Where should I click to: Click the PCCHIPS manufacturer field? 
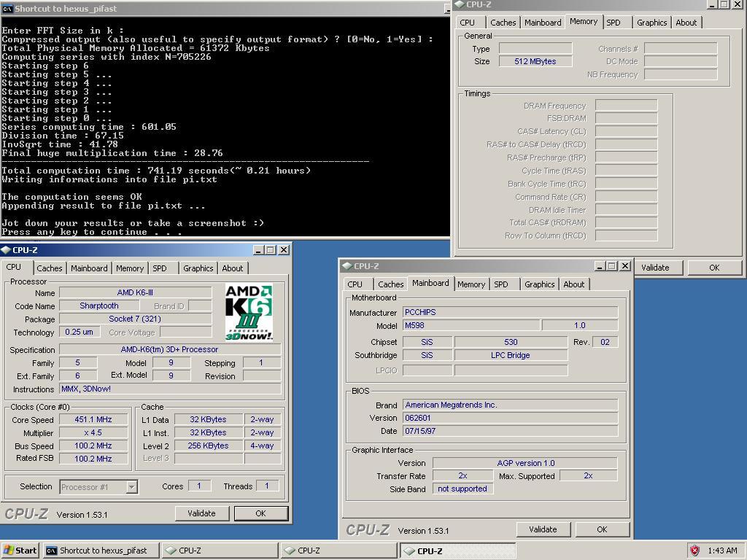pos(510,312)
